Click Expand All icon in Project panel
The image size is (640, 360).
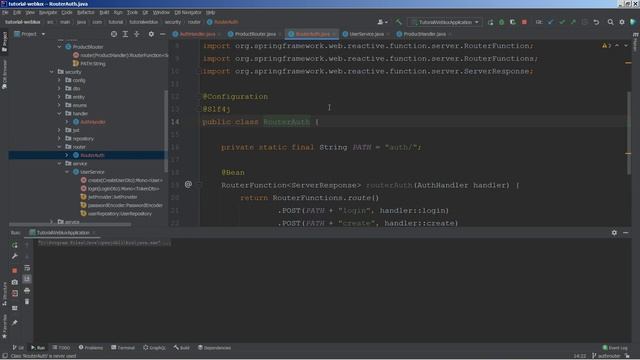pyautogui.click(x=125, y=34)
